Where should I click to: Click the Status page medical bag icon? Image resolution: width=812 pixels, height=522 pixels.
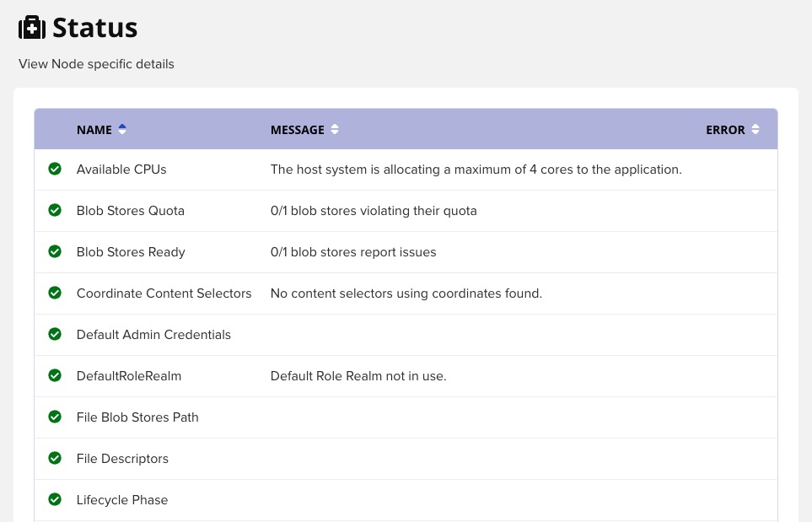[32, 26]
